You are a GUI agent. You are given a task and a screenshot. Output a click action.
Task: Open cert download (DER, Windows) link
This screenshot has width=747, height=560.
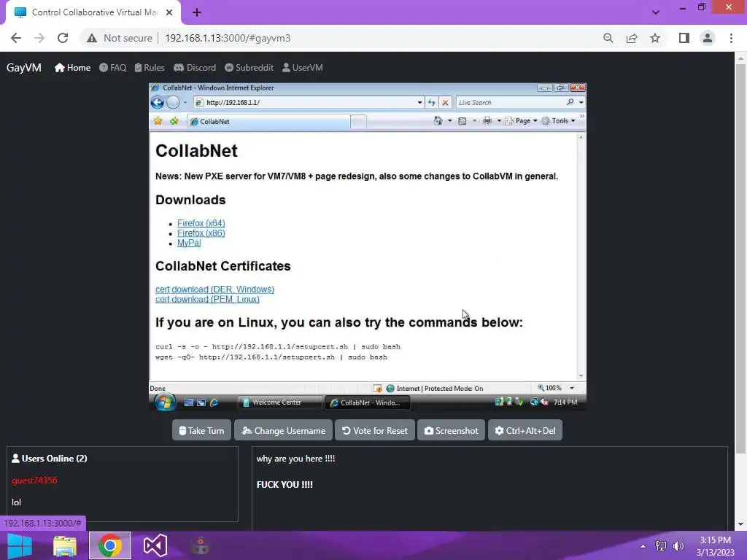click(x=215, y=289)
